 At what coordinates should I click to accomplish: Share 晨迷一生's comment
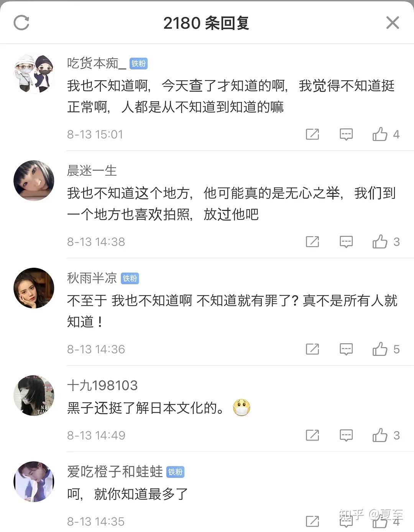pyautogui.click(x=312, y=242)
